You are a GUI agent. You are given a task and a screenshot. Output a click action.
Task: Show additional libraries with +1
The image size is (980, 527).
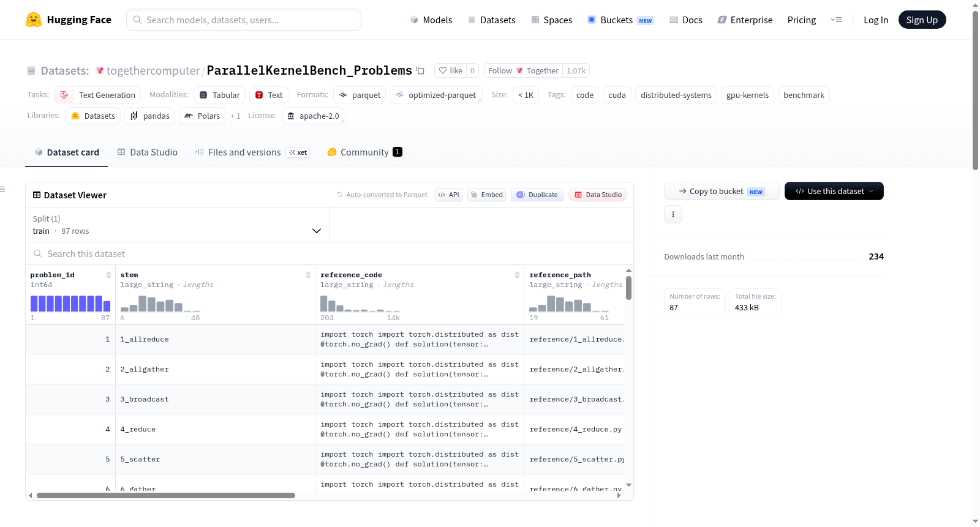[235, 116]
